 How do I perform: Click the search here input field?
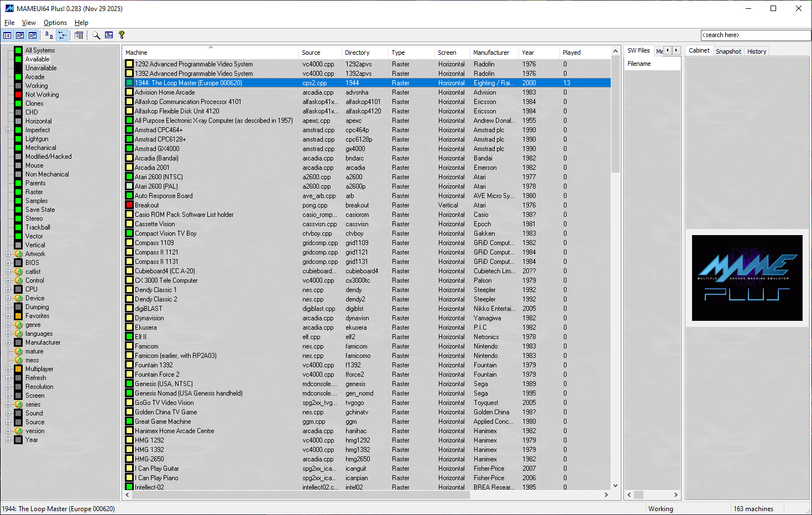pos(755,35)
